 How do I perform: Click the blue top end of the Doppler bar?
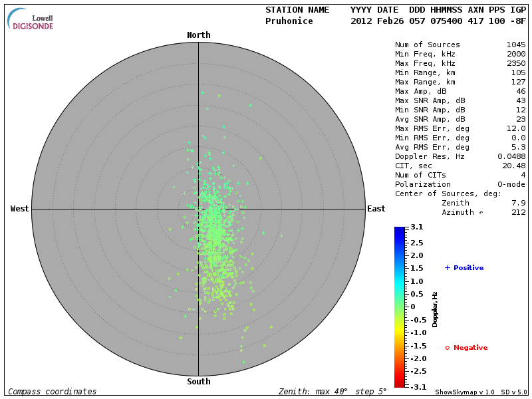click(400, 230)
